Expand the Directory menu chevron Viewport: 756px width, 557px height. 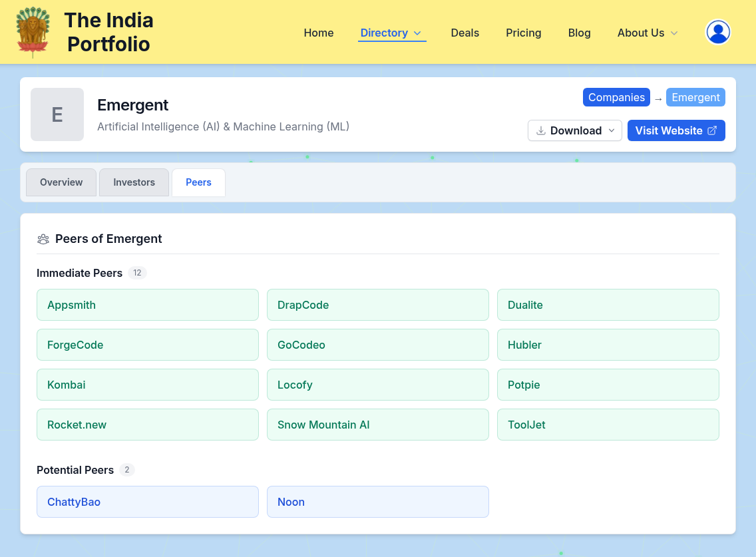pos(417,33)
